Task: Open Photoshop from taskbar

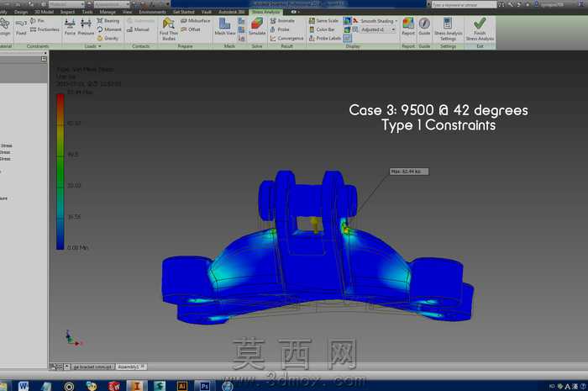Action: [x=205, y=386]
